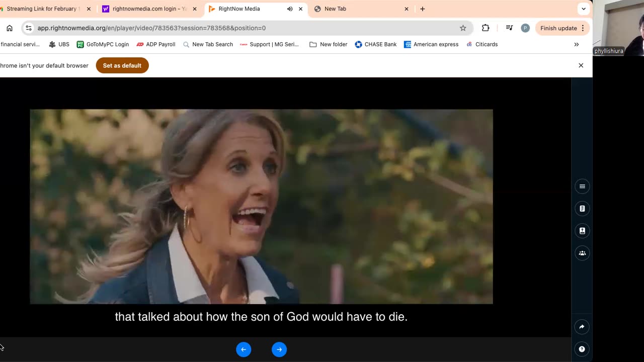Screen dimensions: 644x362
Task: Click the share arrow icon in sidebar
Action: coord(582,327)
